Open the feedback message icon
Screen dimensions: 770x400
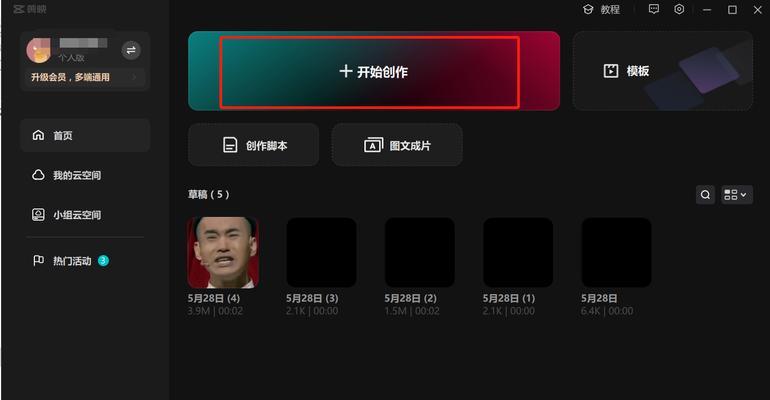click(654, 9)
